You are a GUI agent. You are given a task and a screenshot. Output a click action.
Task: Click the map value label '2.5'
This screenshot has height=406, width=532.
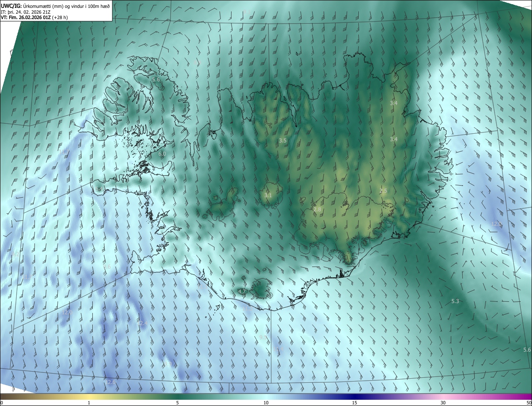383,191
